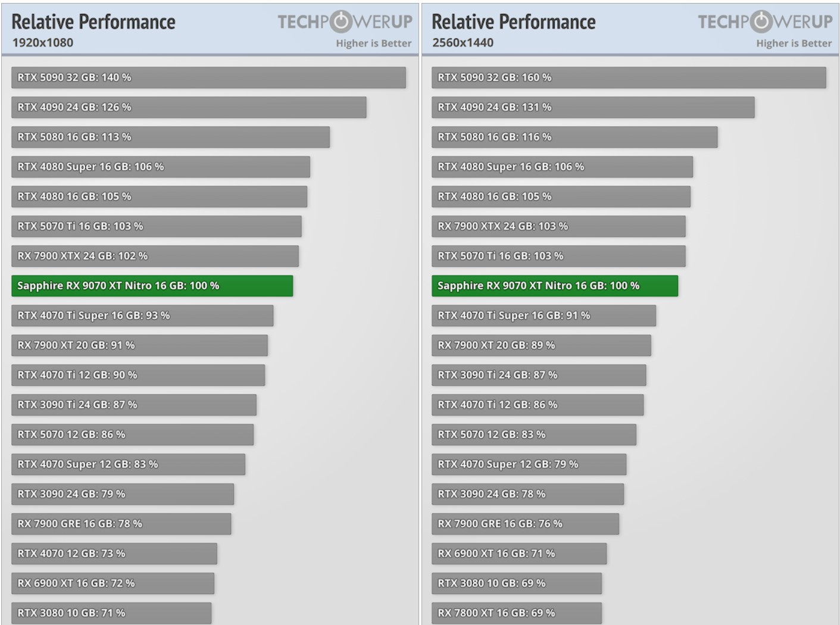
Task: Select 'RTX 4080 Super 16 GB: 106 %' in the 1920x1080 chart
Action: 161,167
